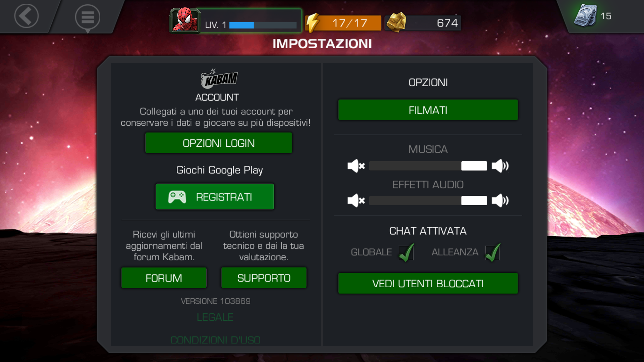The image size is (644, 362).
Task: Tap the lightning bolt energy icon
Action: point(313,23)
